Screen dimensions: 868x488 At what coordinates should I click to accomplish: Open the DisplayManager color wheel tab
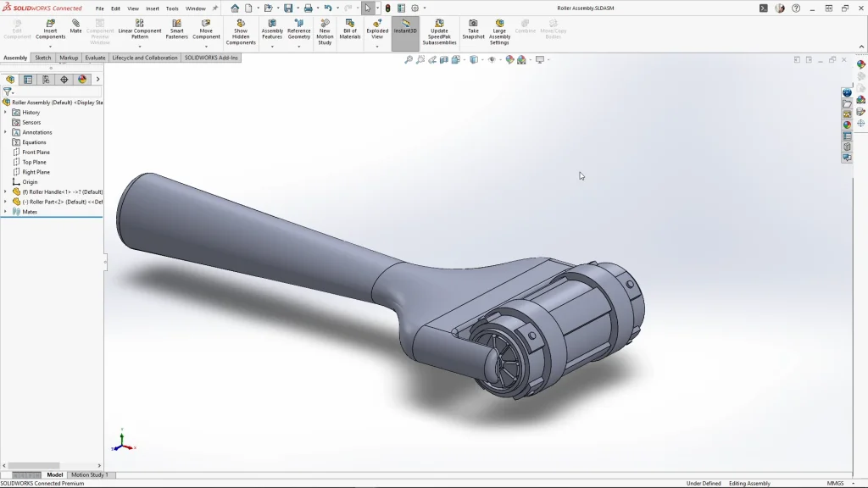point(82,80)
